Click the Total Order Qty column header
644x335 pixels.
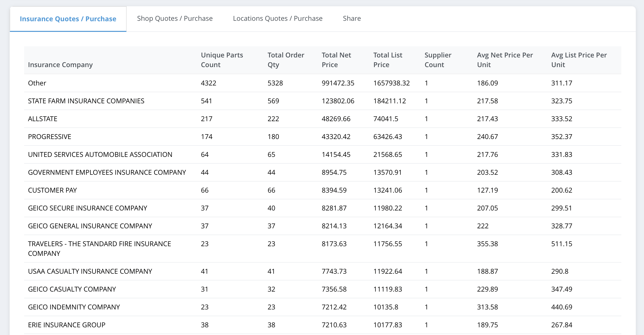pos(286,60)
